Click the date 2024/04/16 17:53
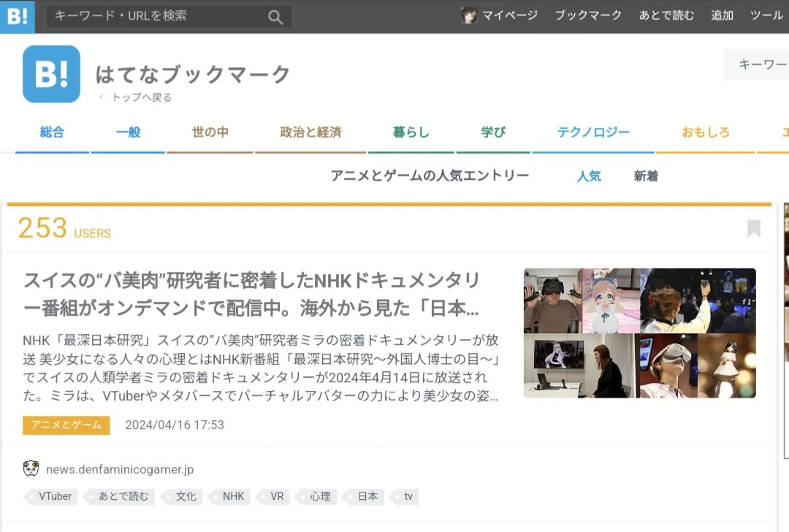The image size is (789, 532). [175, 425]
